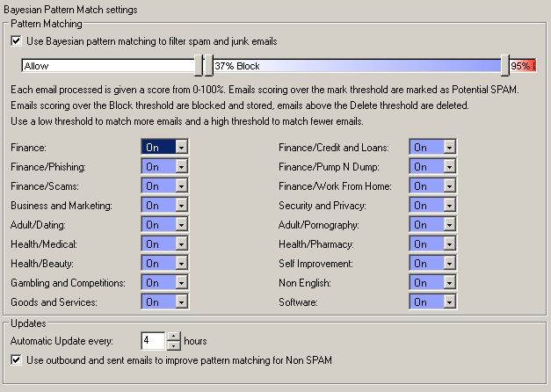Toggle outbound and sent emails learning checkbox

[17, 359]
